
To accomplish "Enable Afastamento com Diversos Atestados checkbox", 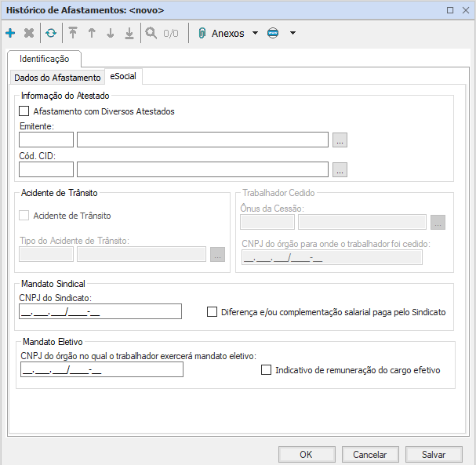I will [24, 111].
